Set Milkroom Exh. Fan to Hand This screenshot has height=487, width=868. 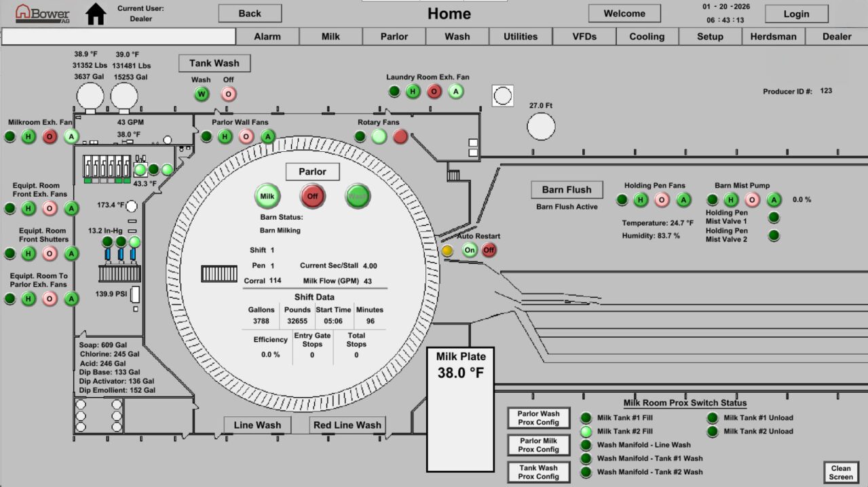pos(29,137)
